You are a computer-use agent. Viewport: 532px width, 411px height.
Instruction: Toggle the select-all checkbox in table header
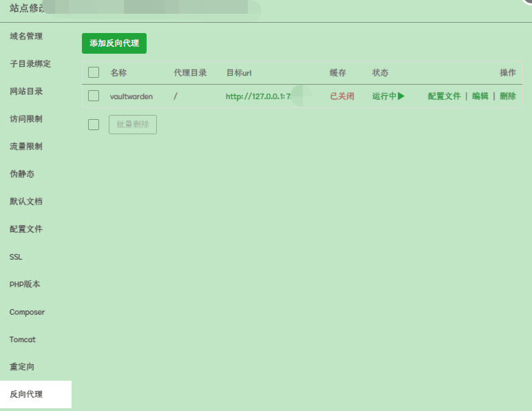point(94,72)
